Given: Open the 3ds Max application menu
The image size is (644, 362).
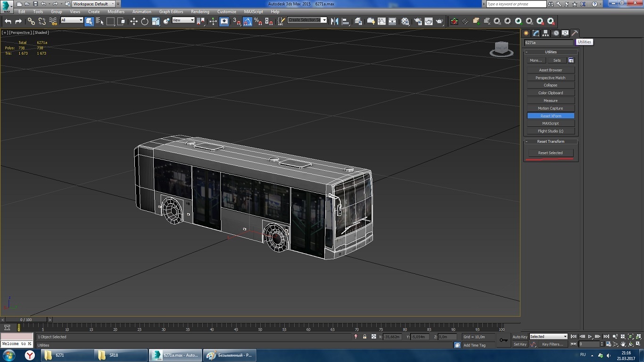Looking at the screenshot, I should (x=7, y=7).
